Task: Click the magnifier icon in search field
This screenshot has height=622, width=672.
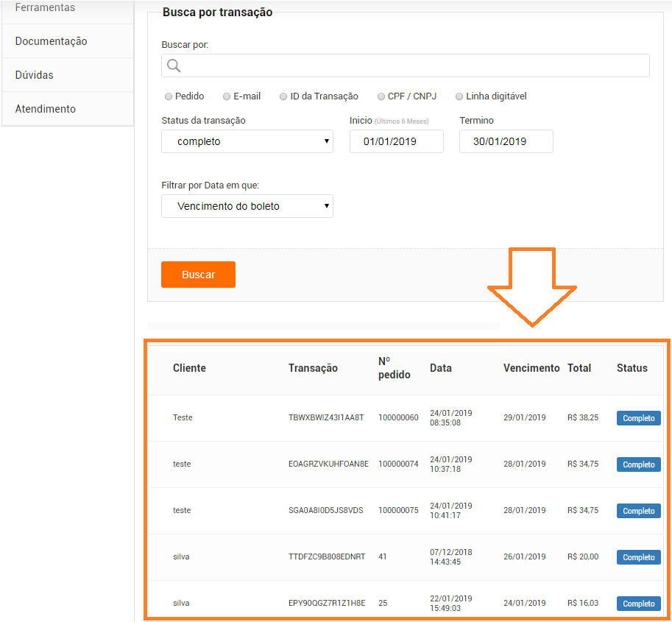Action: [174, 66]
